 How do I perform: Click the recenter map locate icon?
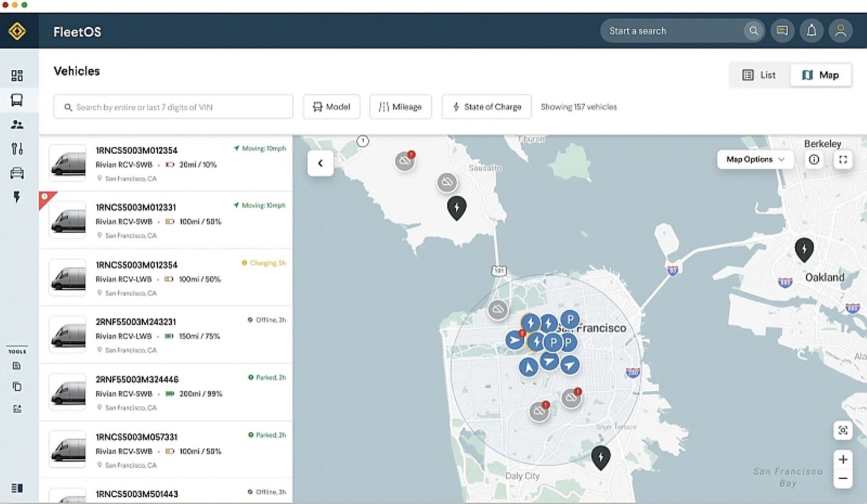click(843, 431)
